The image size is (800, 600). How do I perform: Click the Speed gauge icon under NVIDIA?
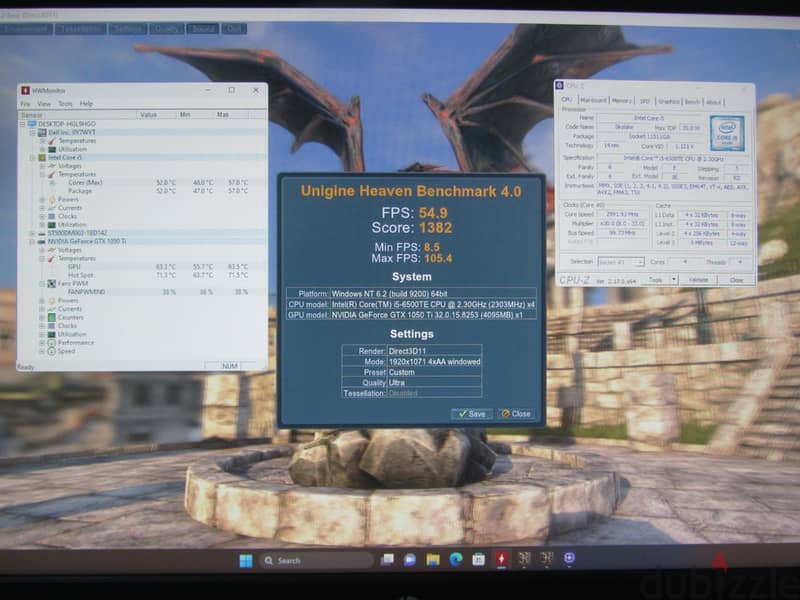coord(52,351)
